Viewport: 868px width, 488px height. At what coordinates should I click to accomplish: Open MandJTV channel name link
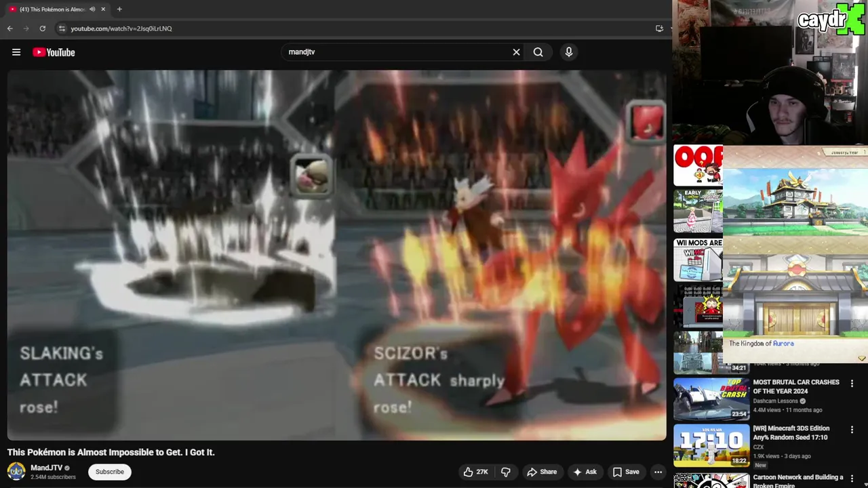point(46,468)
